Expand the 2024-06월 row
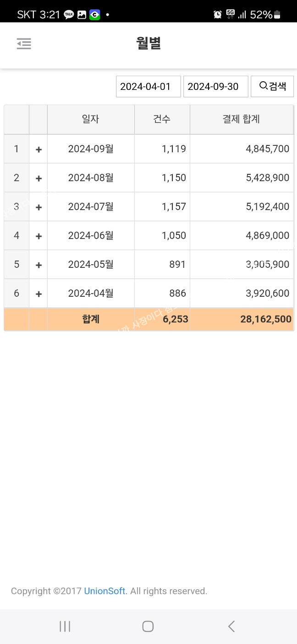Image resolution: width=297 pixels, height=644 pixels. (38, 236)
